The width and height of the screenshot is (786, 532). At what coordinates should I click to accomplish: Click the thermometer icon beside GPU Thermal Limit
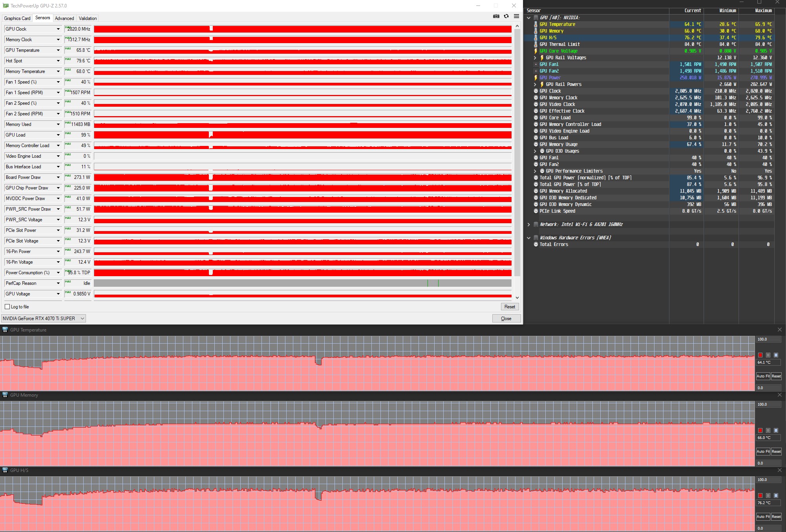click(536, 44)
